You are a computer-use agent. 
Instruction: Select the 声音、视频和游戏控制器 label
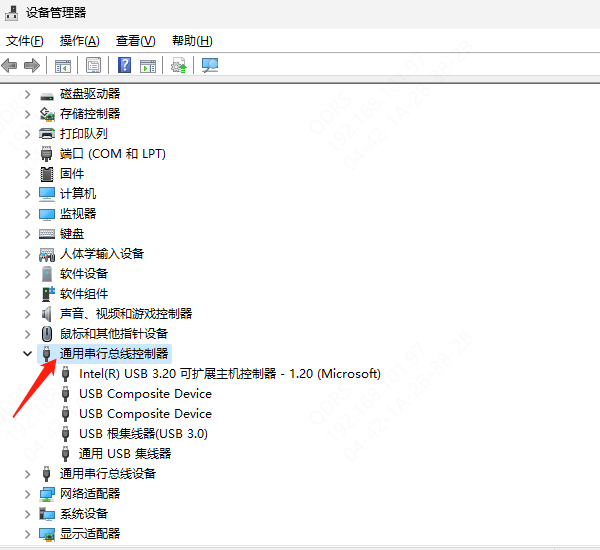pos(126,314)
